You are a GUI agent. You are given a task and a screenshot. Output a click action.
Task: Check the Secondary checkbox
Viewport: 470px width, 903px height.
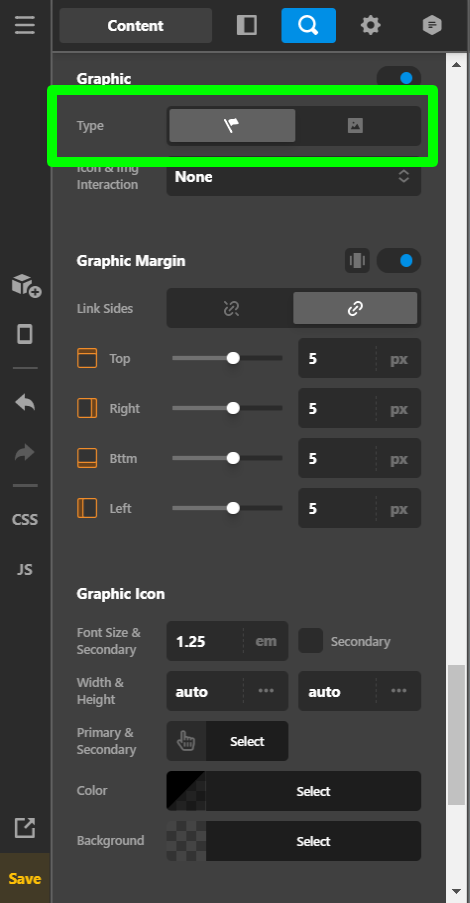310,641
